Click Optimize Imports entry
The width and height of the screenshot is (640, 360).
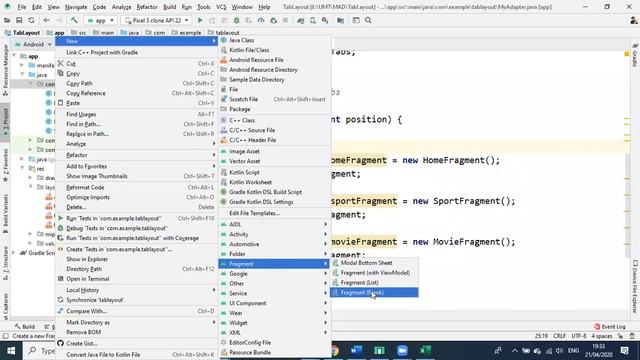137,197
